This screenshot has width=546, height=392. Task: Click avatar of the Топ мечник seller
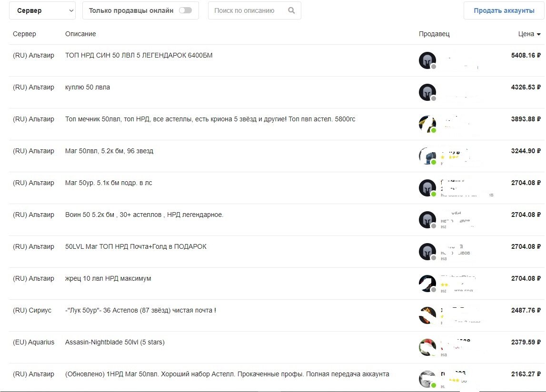pos(427,124)
